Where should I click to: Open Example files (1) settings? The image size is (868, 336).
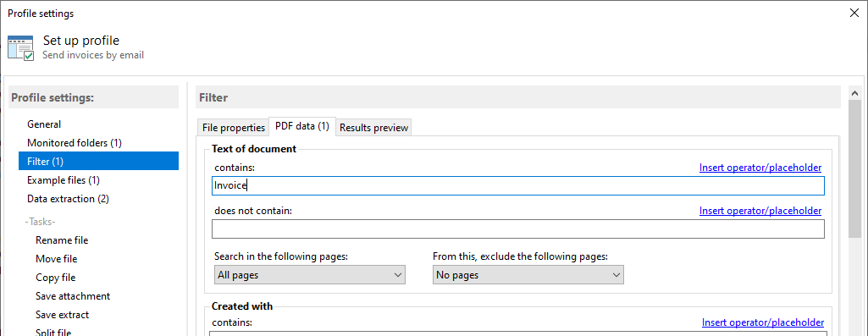(64, 180)
